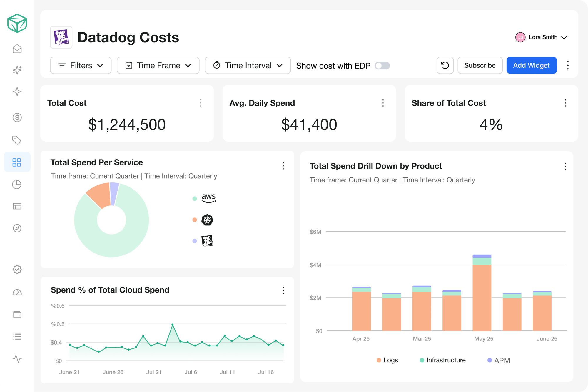Click the "$41,400" daily spend value

click(309, 124)
